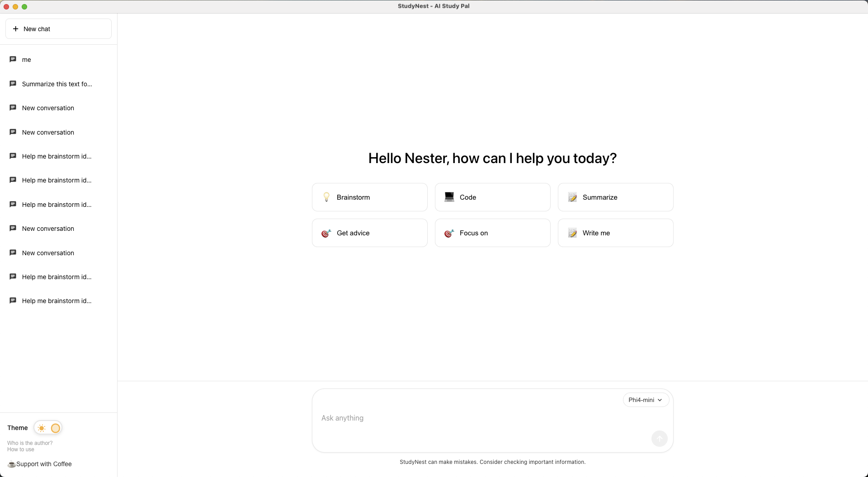The image size is (868, 477).
Task: Click 'Who is the author?' link
Action: pos(30,443)
